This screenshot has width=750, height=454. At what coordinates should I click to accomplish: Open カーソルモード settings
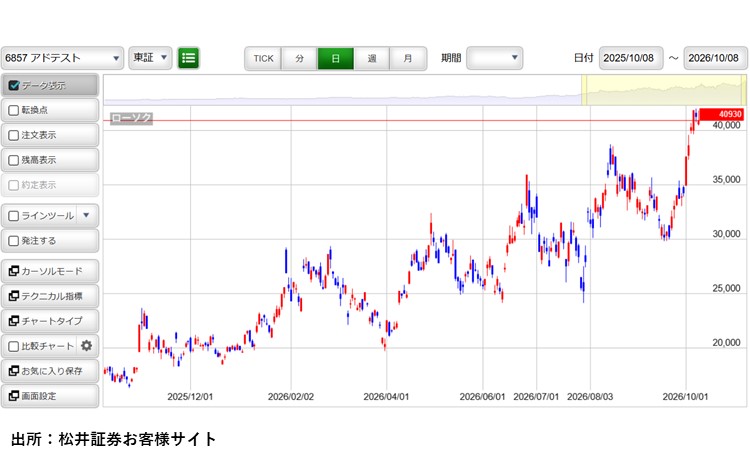pyautogui.click(x=50, y=271)
